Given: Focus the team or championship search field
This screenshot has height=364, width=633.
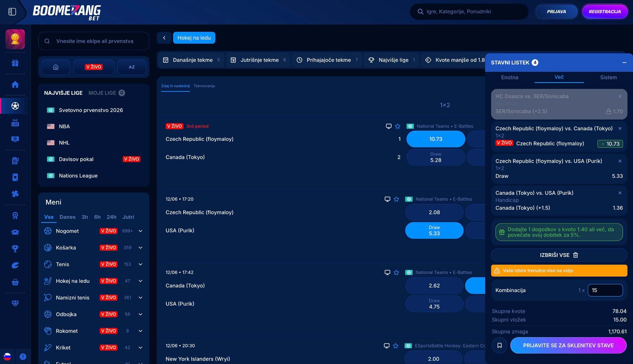Looking at the screenshot, I should pyautogui.click(x=94, y=41).
